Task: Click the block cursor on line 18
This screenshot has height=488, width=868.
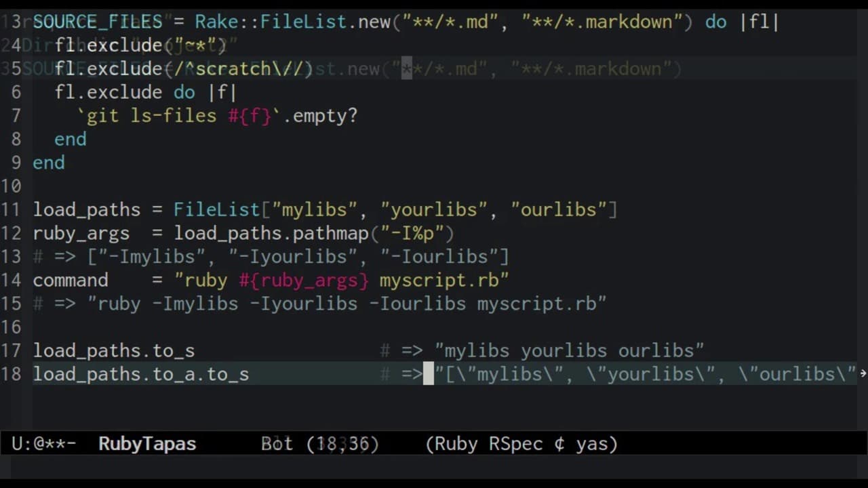Action: 427,373
